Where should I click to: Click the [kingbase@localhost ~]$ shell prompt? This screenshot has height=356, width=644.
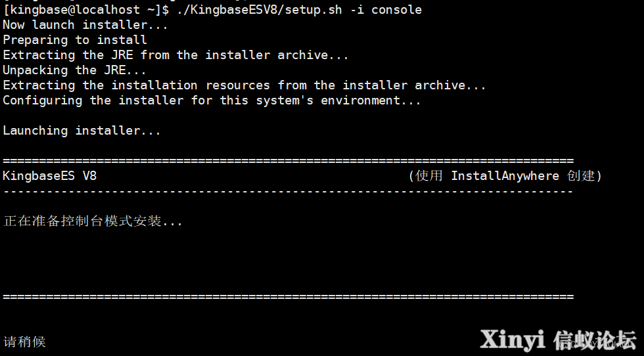click(85, 10)
